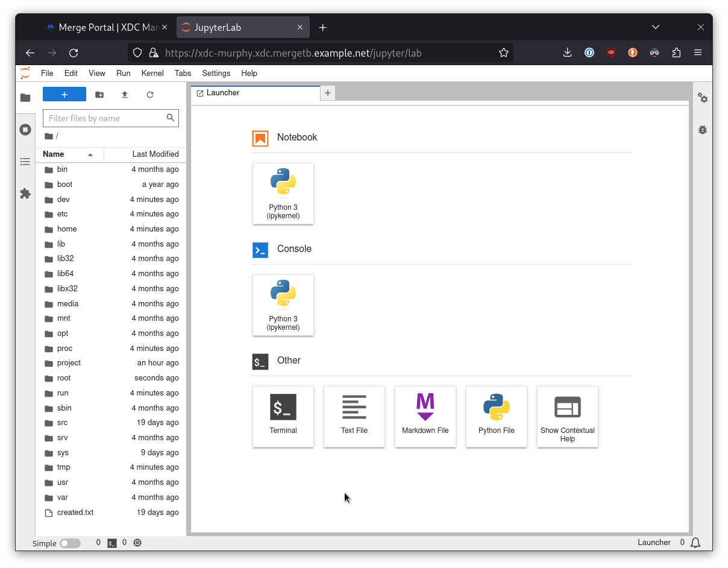The image size is (728, 568).
Task: Open the Debugger panel
Action: click(702, 130)
